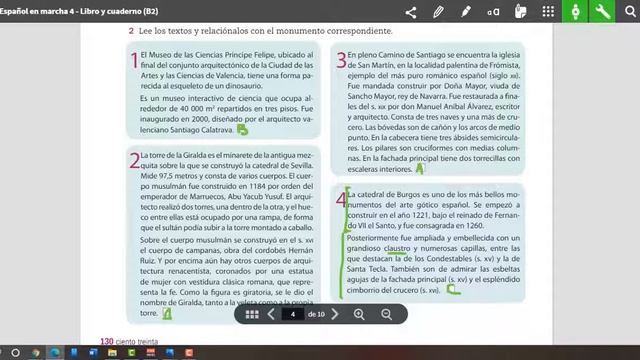Click the underlined word 'claustro'
640x360 pixels.
click(397, 248)
